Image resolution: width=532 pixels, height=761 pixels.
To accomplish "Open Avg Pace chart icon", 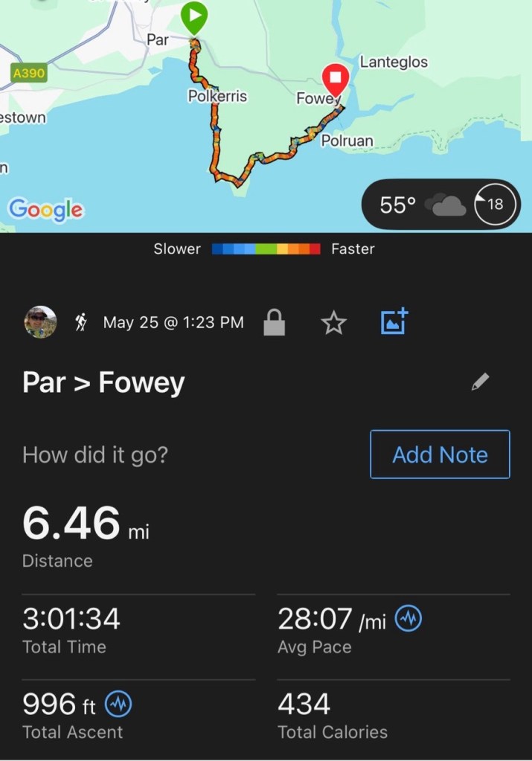I will pos(408,619).
